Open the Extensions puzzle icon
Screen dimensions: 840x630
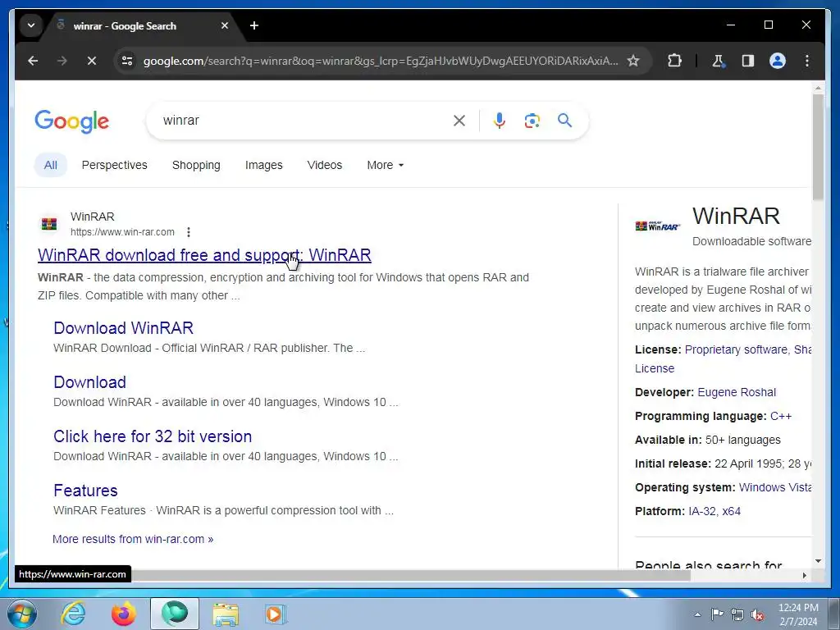[674, 61]
